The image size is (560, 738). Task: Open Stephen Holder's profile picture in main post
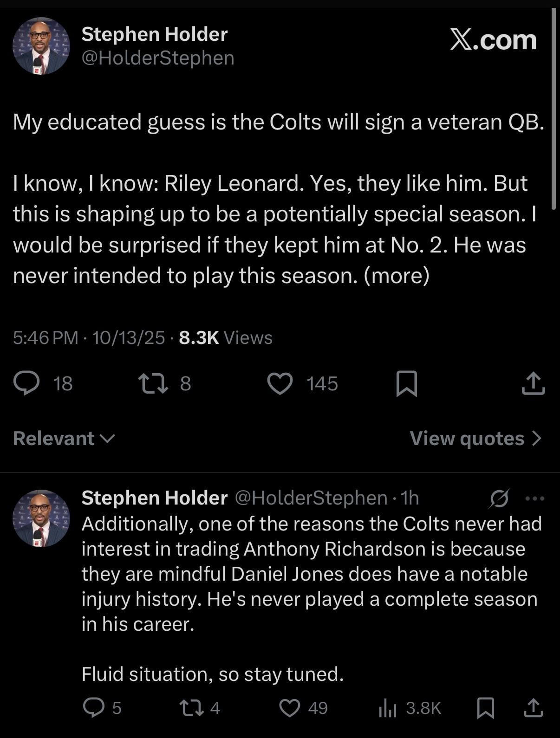click(41, 46)
